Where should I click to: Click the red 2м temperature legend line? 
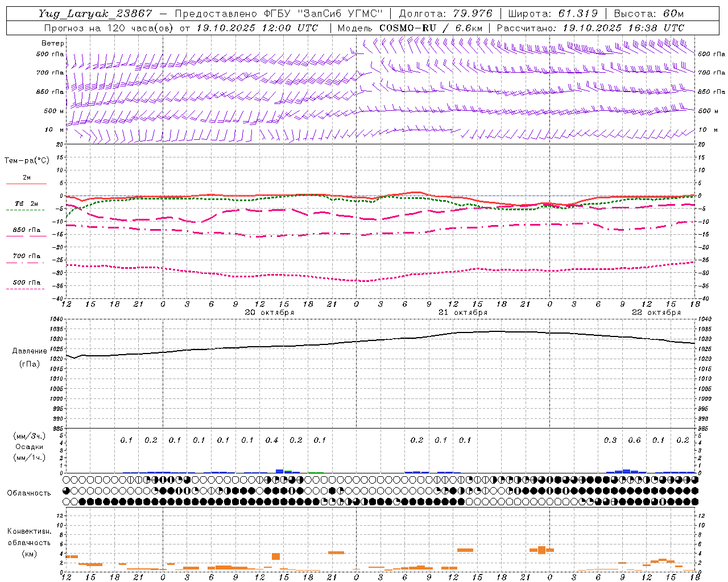click(x=26, y=184)
